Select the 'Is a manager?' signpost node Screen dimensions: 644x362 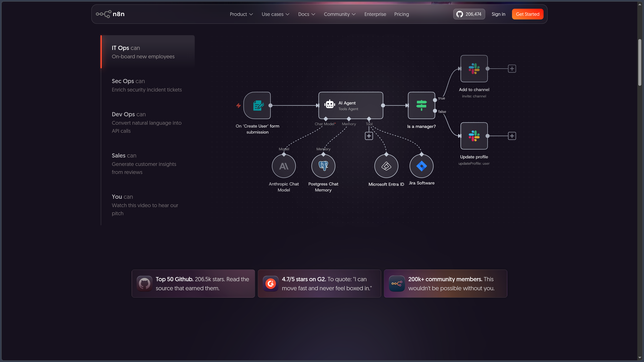(x=421, y=105)
